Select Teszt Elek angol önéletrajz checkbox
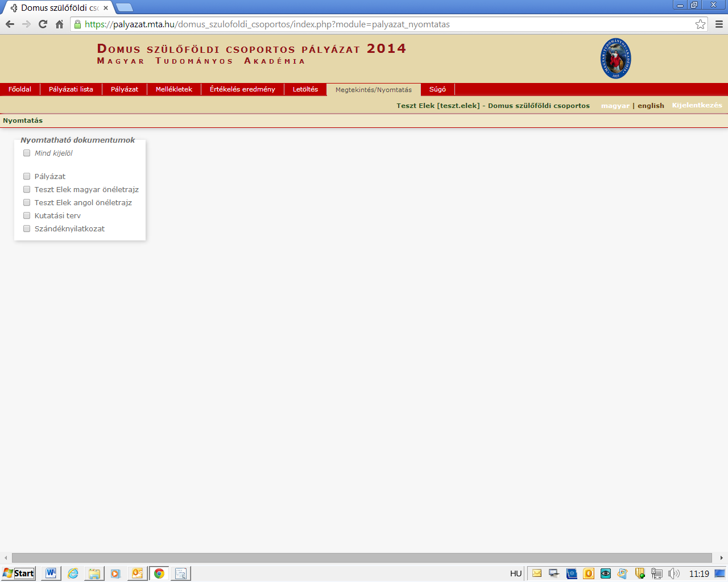 27,202
